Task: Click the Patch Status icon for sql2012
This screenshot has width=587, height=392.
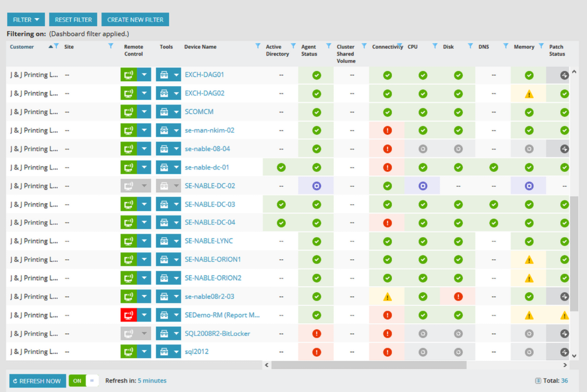Action: coord(564,351)
